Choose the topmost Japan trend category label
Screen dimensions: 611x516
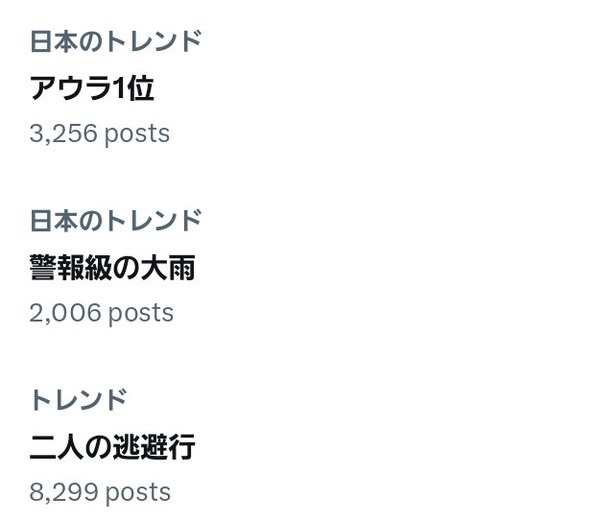pos(115,42)
